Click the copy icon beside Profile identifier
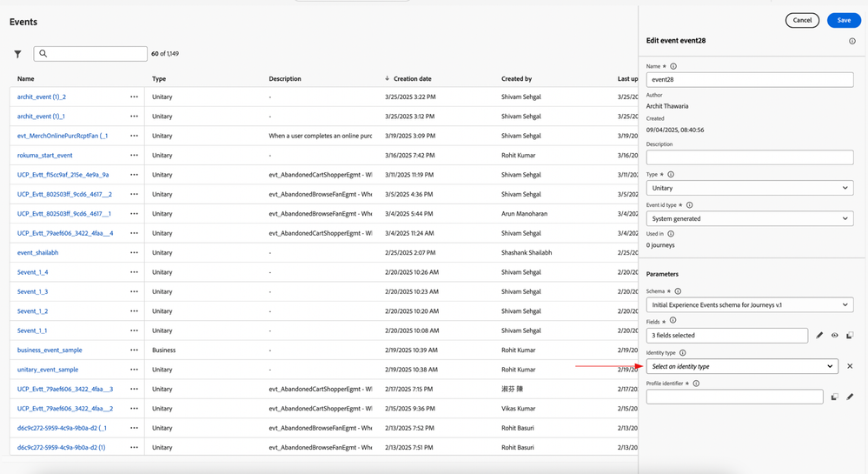This screenshot has height=474, width=868. coord(834,397)
